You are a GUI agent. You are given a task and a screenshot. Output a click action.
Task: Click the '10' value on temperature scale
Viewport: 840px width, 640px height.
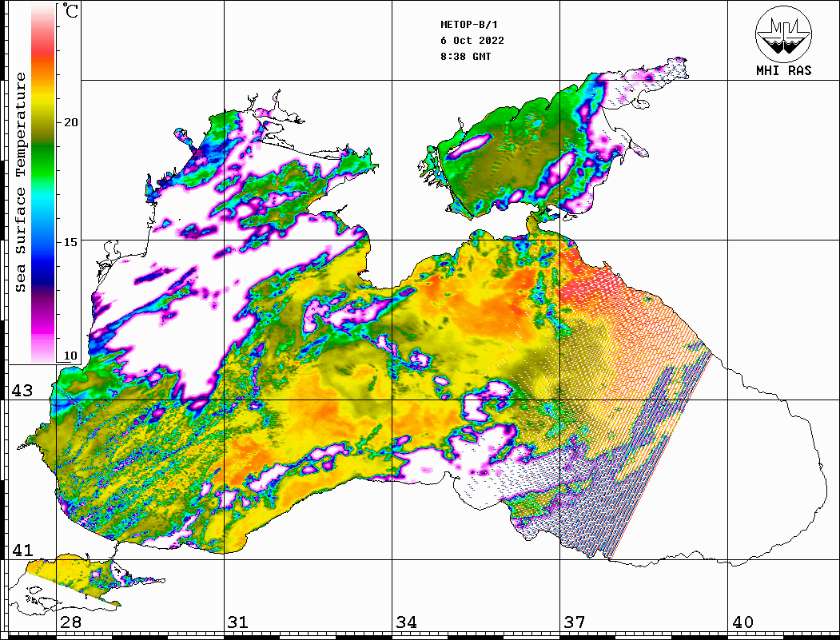[x=70, y=356]
